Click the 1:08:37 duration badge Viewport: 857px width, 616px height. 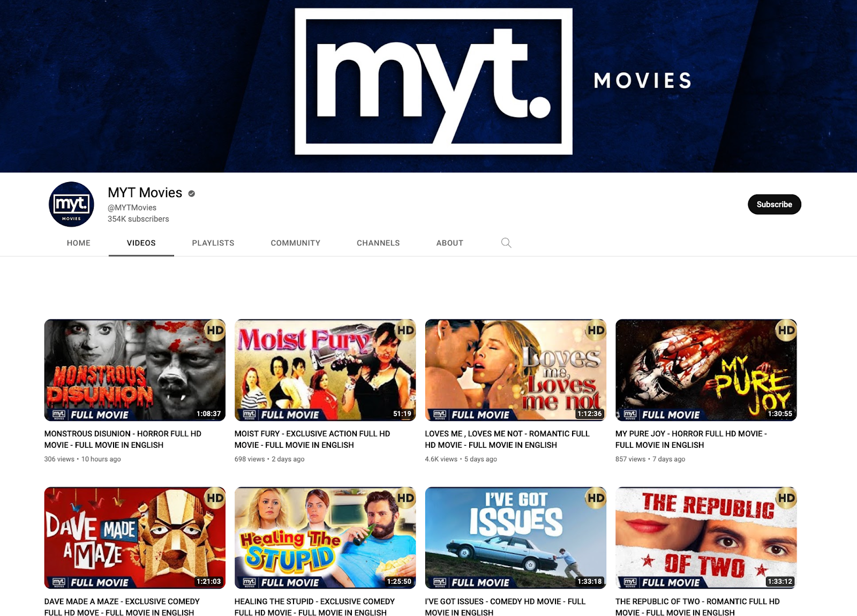[209, 414]
